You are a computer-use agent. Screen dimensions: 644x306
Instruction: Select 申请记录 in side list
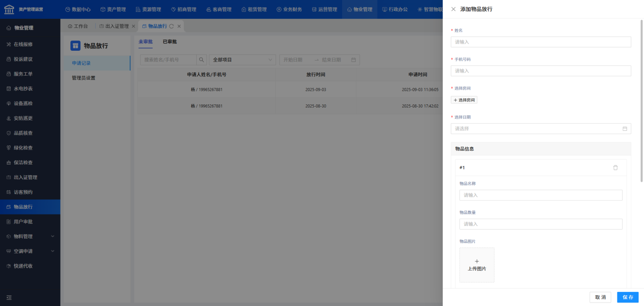click(x=97, y=63)
